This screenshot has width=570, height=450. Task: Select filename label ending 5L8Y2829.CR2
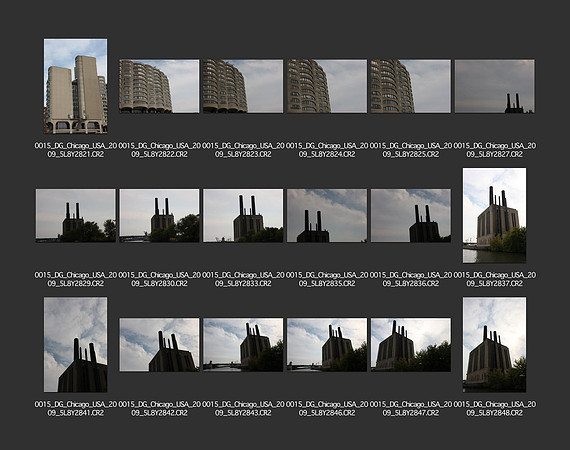(x=76, y=279)
